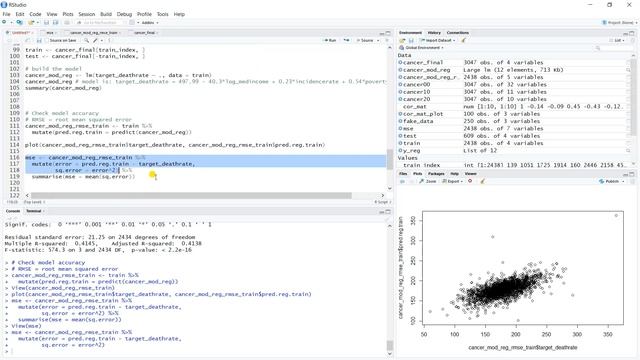Click the New File icon in main toolbar
Viewport: 640px width, 360px height.
pos(5,22)
